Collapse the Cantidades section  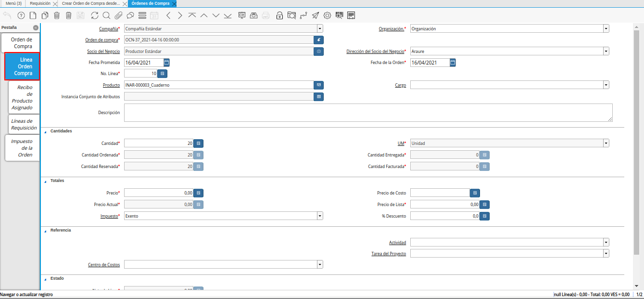(46, 131)
